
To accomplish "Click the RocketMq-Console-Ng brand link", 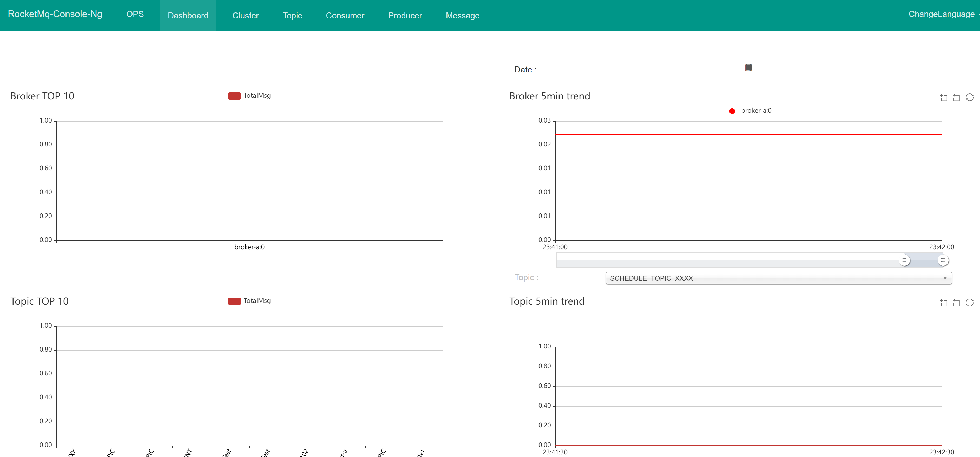I will pos(55,14).
